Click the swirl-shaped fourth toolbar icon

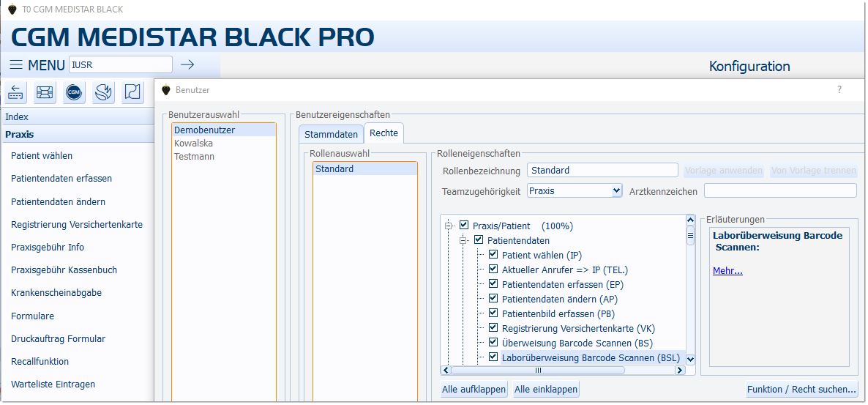103,92
